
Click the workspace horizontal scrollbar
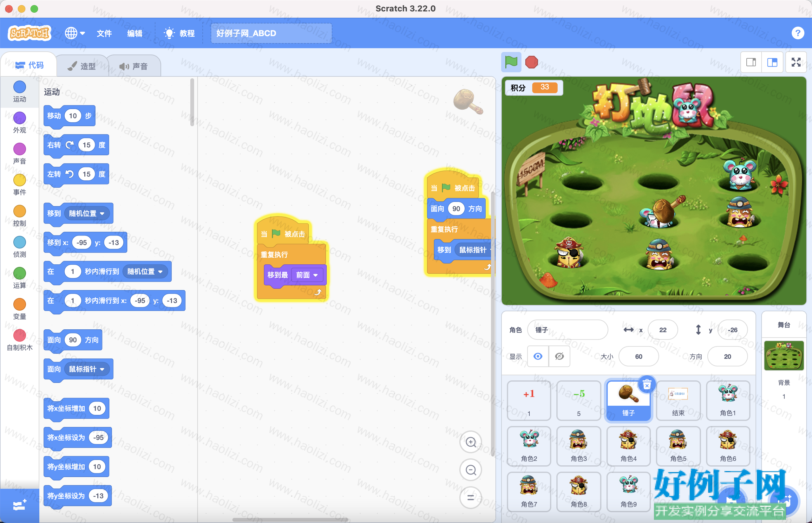(291, 520)
